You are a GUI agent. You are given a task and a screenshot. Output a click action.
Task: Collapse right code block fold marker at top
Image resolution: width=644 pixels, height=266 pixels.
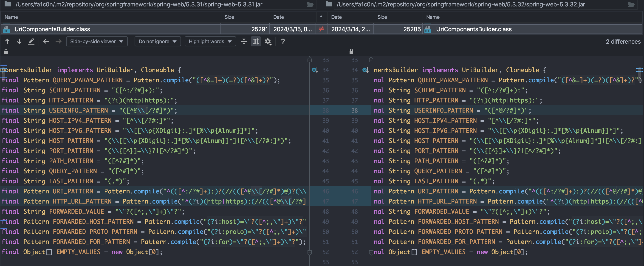click(371, 59)
